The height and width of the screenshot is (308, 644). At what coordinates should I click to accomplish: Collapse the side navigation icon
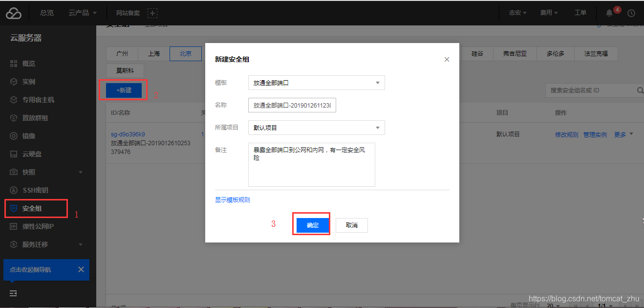pos(13,293)
